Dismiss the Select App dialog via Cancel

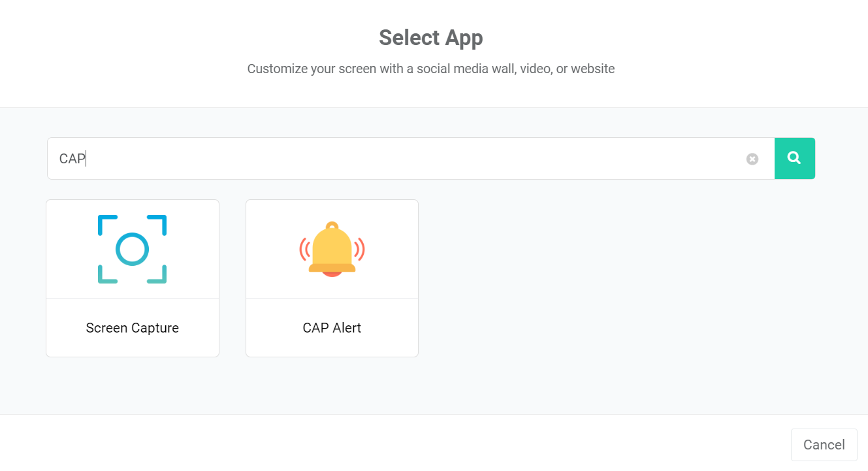824,444
